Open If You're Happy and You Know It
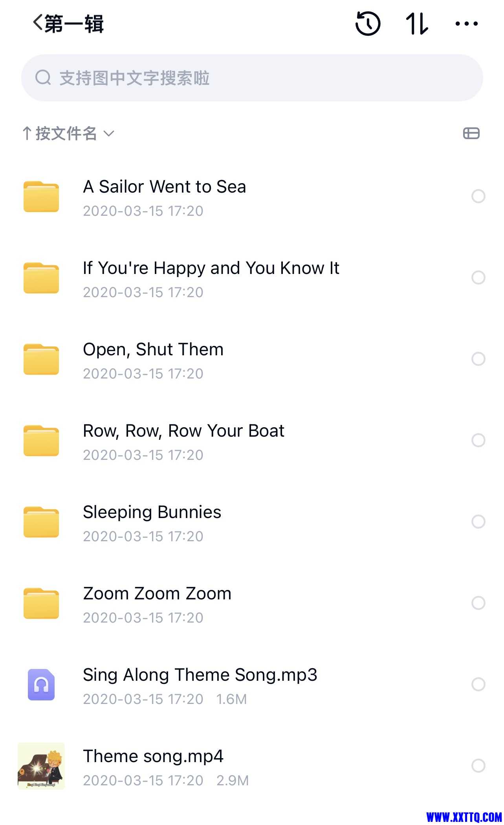Image resolution: width=504 pixels, height=825 pixels. pyautogui.click(x=252, y=277)
